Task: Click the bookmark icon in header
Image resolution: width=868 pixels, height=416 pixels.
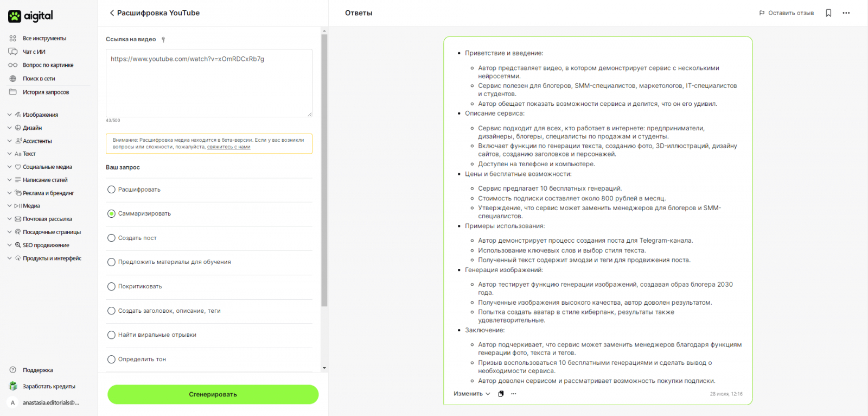Action: (x=828, y=13)
